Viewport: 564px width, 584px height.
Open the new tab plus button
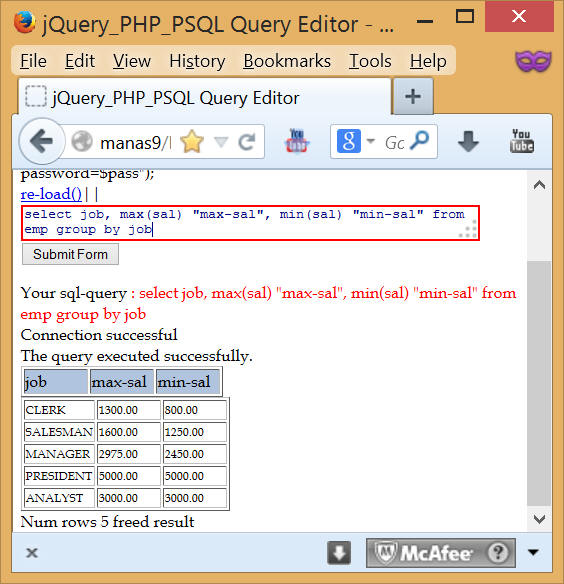[x=413, y=97]
